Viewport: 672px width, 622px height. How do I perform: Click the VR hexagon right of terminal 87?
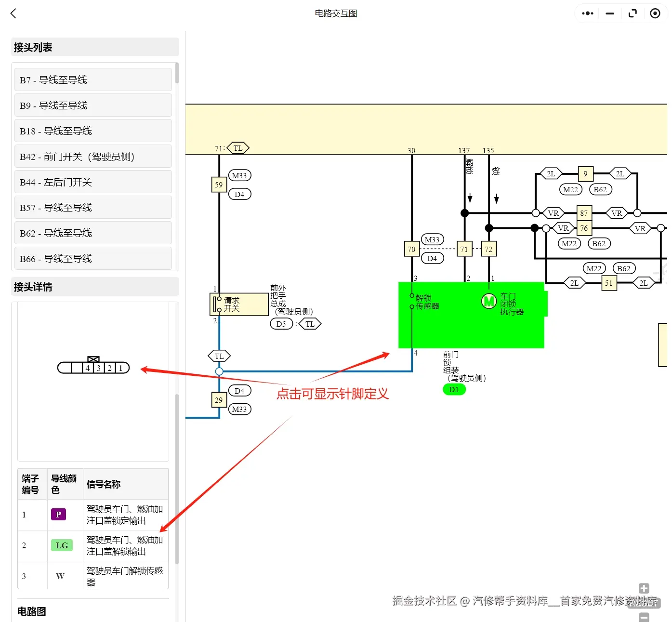coord(617,213)
